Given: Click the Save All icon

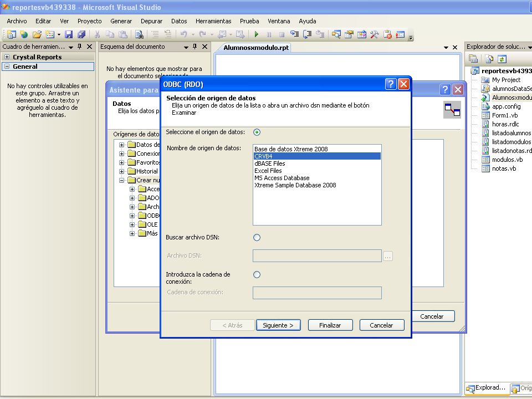Looking at the screenshot, I should point(81,34).
